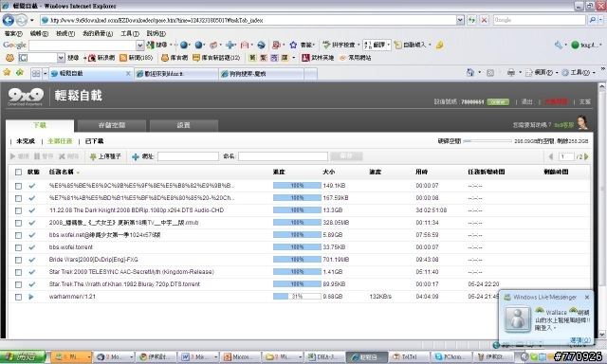The width and height of the screenshot is (607, 364).
Task: Click the grey delete X task icon
Action: pyautogui.click(x=62, y=156)
